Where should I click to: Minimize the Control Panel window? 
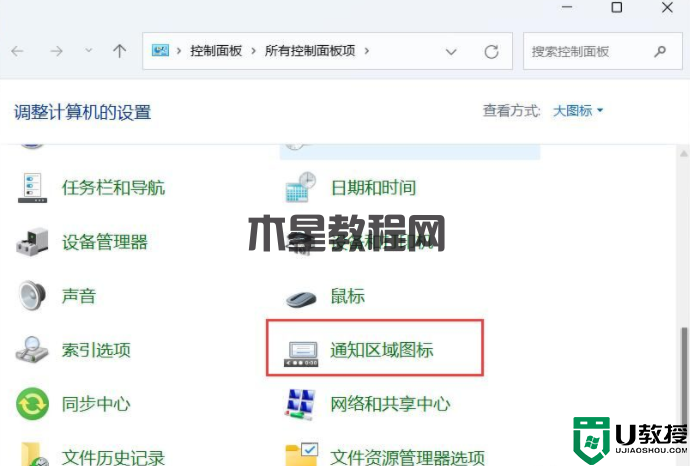point(567,7)
